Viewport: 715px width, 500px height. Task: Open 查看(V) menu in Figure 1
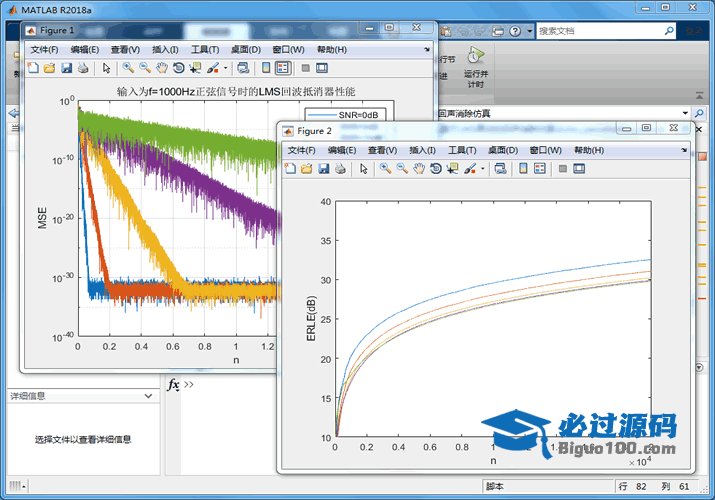click(125, 50)
